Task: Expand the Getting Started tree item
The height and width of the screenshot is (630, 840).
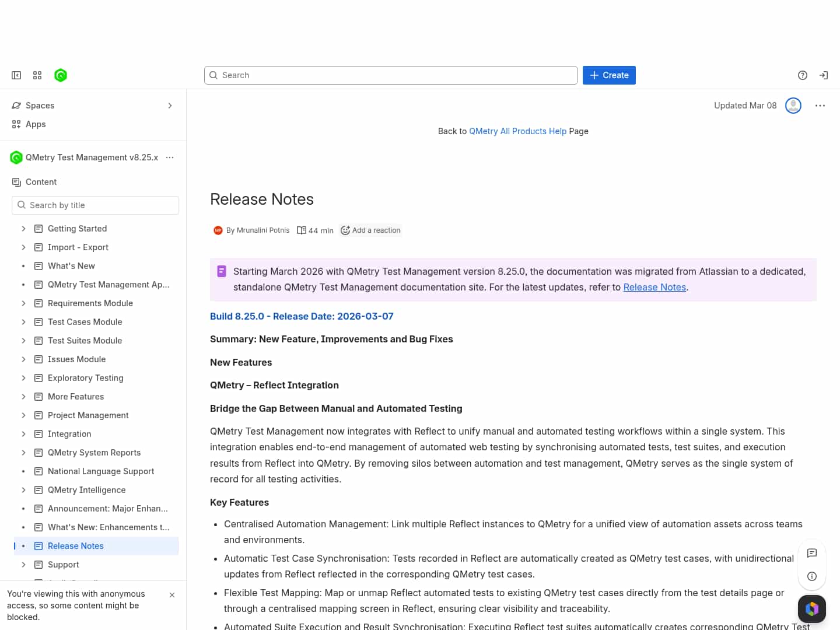Action: pyautogui.click(x=23, y=229)
